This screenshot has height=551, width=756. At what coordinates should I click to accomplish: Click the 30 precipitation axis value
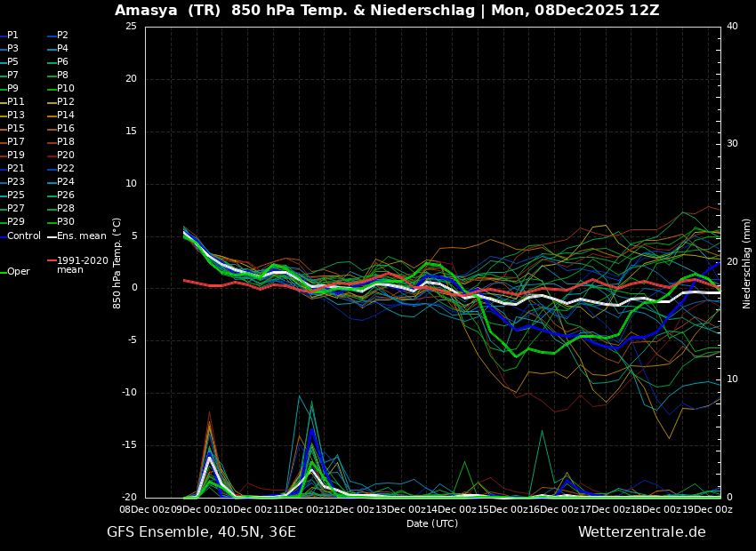point(732,144)
